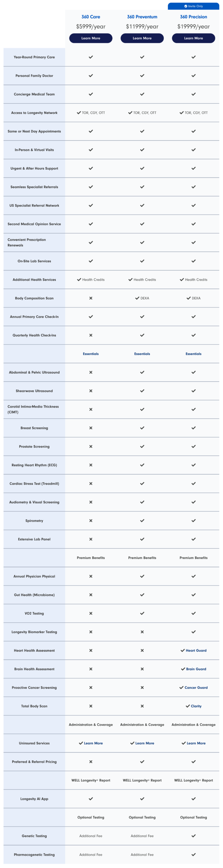Click 360 Care X icon for Body Composition Scan
The width and height of the screenshot is (223, 868).
91,298
